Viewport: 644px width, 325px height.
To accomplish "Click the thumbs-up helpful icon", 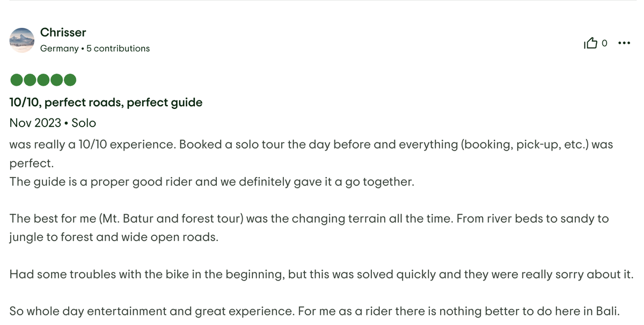I will click(590, 43).
